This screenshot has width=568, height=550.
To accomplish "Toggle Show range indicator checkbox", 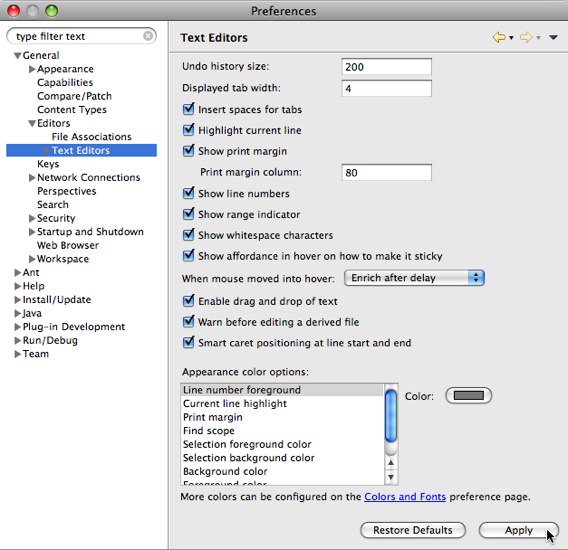I will 188,214.
